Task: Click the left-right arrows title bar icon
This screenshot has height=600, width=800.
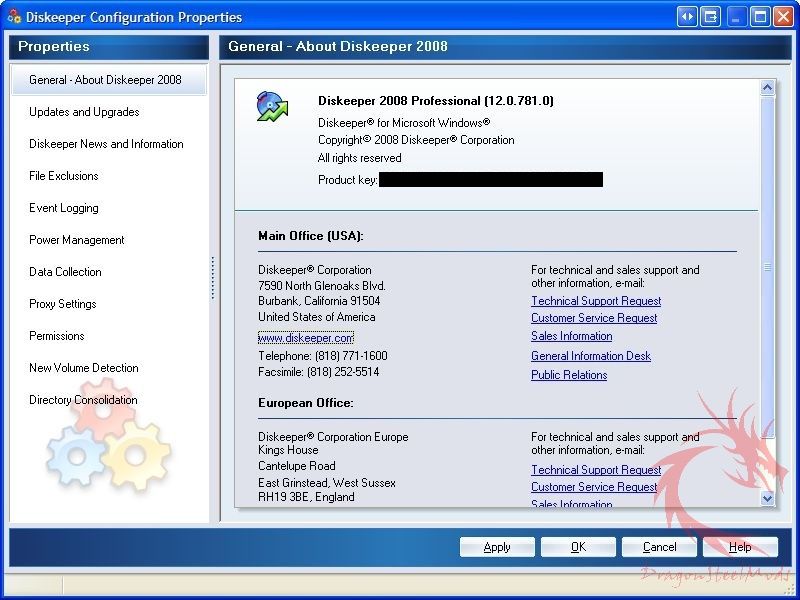Action: point(687,17)
